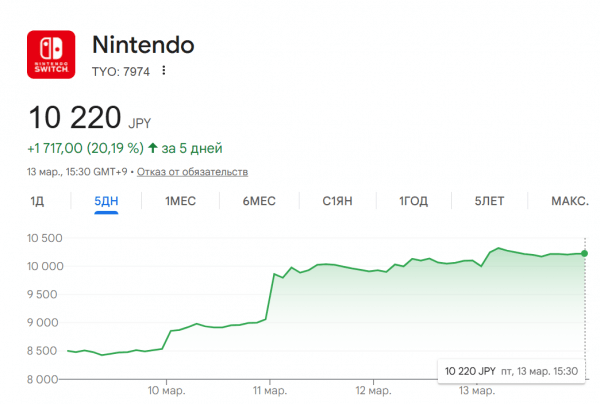
Task: Open the three-dot more options menu
Action: point(164,71)
